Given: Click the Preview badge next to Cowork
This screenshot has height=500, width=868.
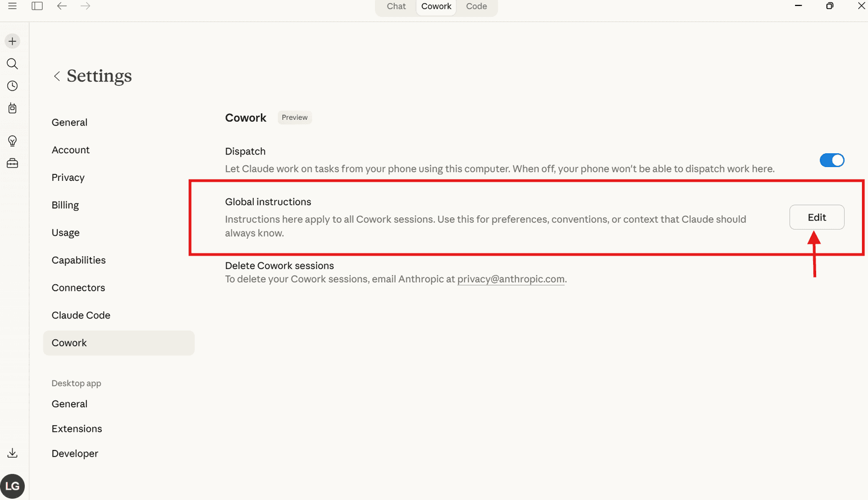Looking at the screenshot, I should tap(295, 118).
